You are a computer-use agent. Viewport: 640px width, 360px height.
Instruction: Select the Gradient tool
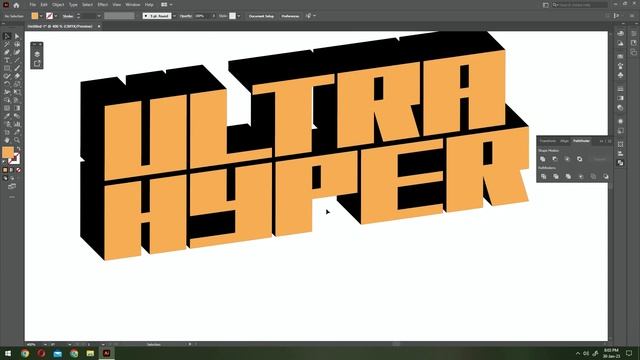pyautogui.click(x=17, y=108)
